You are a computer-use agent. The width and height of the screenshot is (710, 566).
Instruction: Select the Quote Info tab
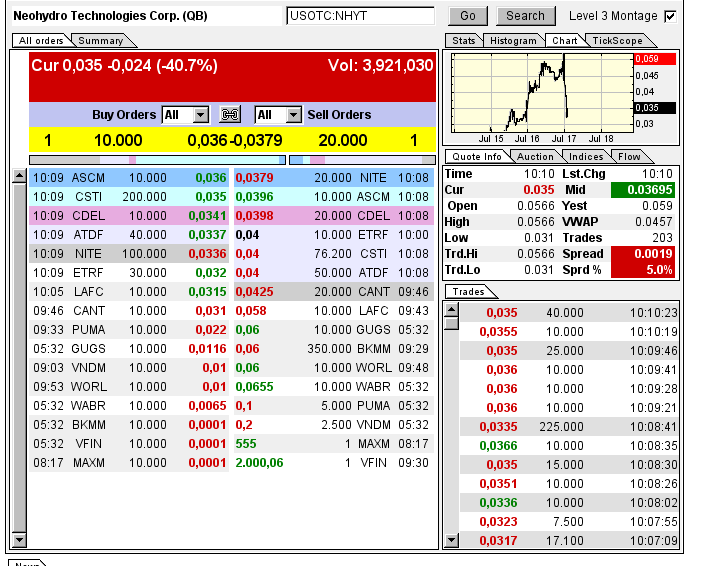click(x=477, y=156)
